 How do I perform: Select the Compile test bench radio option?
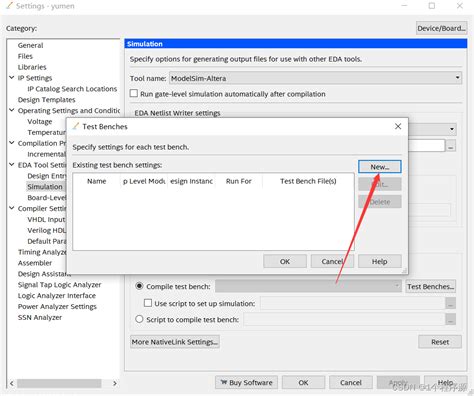[x=139, y=286]
